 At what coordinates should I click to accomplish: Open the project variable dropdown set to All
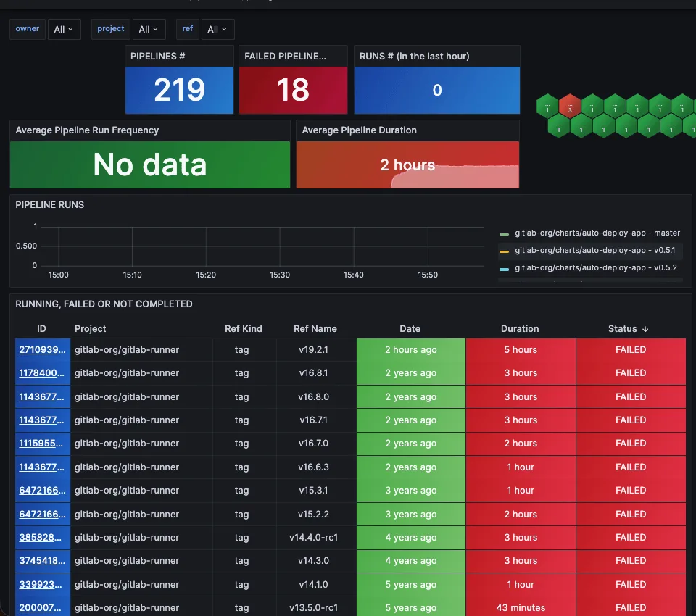(149, 29)
